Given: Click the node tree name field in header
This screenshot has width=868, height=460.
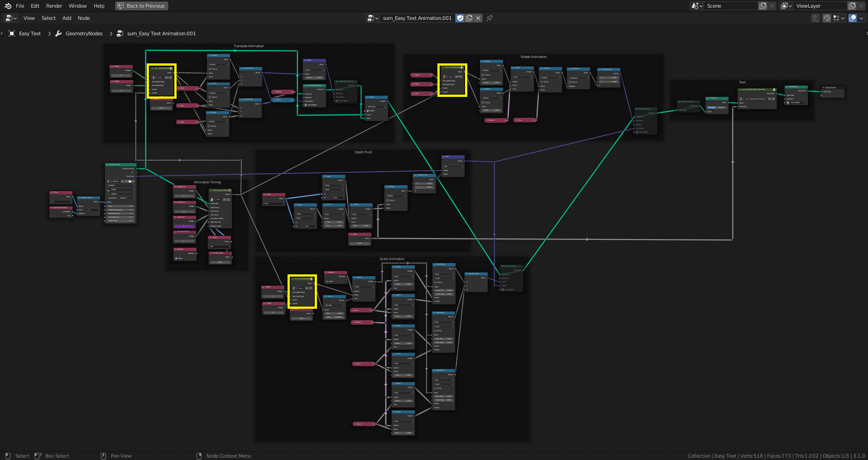Looking at the screenshot, I should [417, 18].
